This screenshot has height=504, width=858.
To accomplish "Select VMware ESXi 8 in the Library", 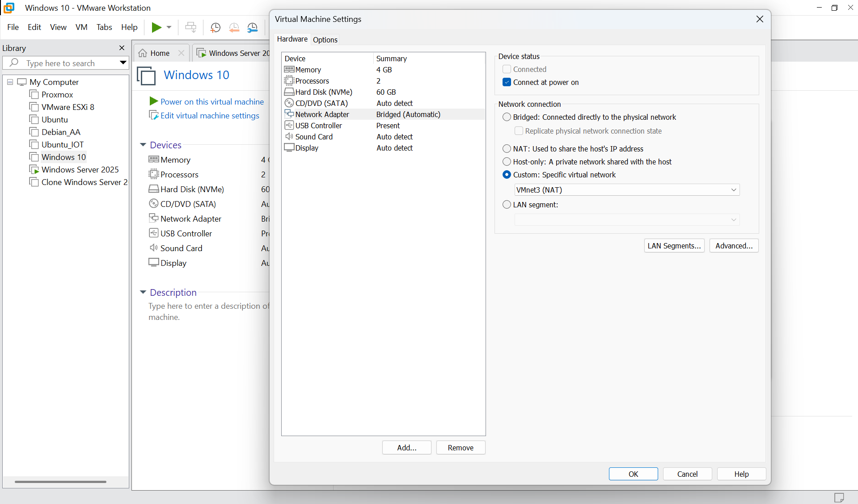I will [x=68, y=107].
